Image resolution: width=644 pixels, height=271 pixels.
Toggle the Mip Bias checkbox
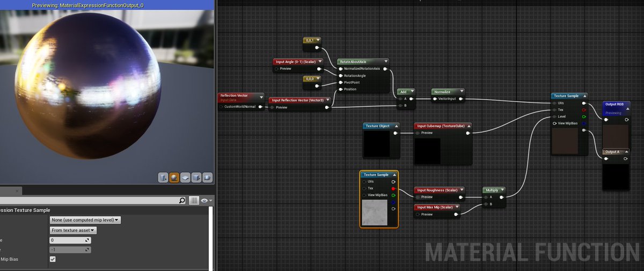53,259
